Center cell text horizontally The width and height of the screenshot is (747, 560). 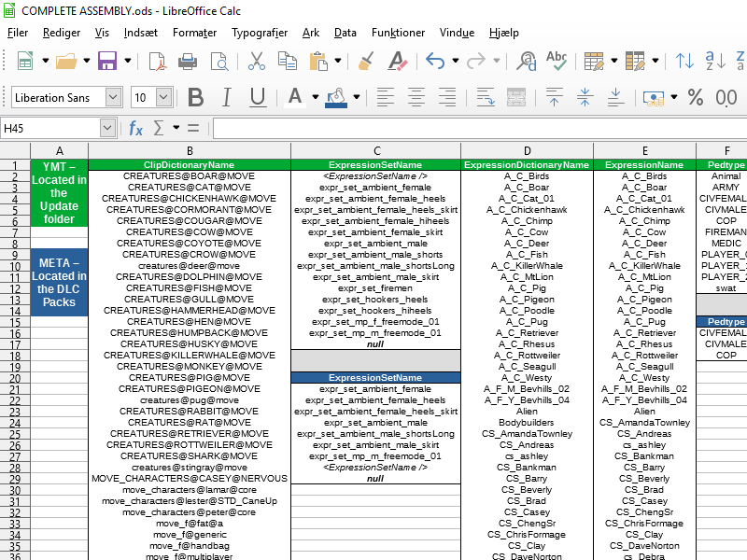[x=416, y=97]
